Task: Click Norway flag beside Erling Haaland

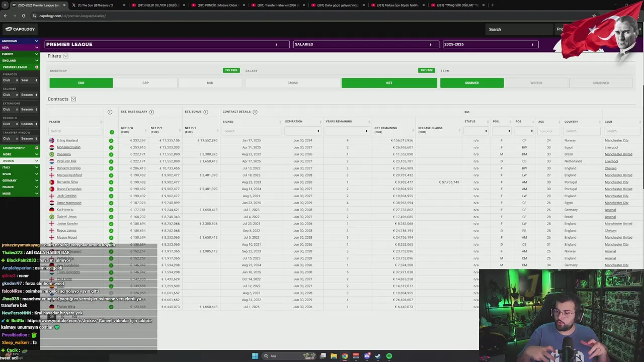Action: coord(52,141)
